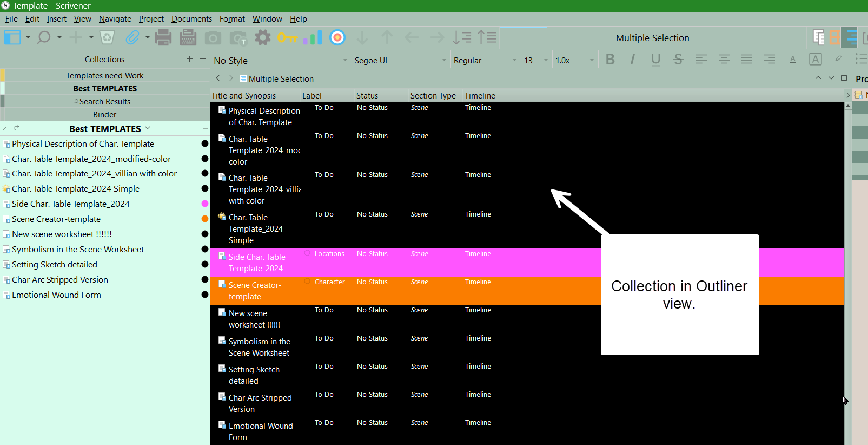Screen dimensions: 868x445
Task: Click the magnifier Search icon
Action: click(x=44, y=37)
